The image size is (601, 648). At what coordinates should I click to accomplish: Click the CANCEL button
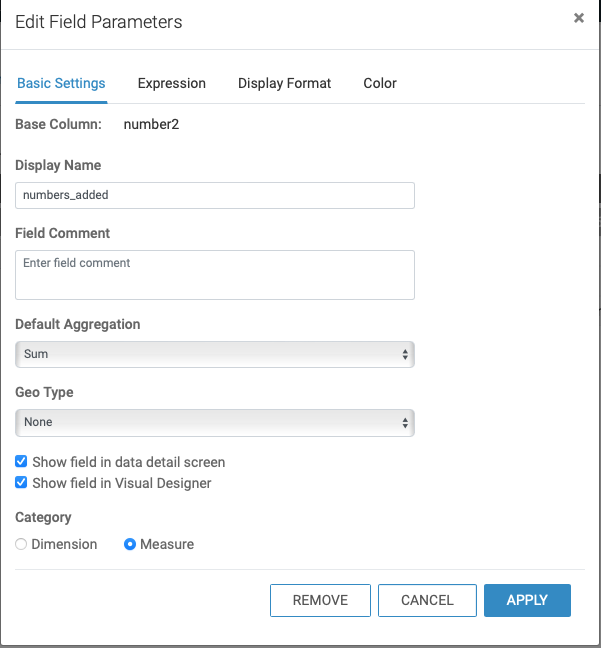(427, 600)
